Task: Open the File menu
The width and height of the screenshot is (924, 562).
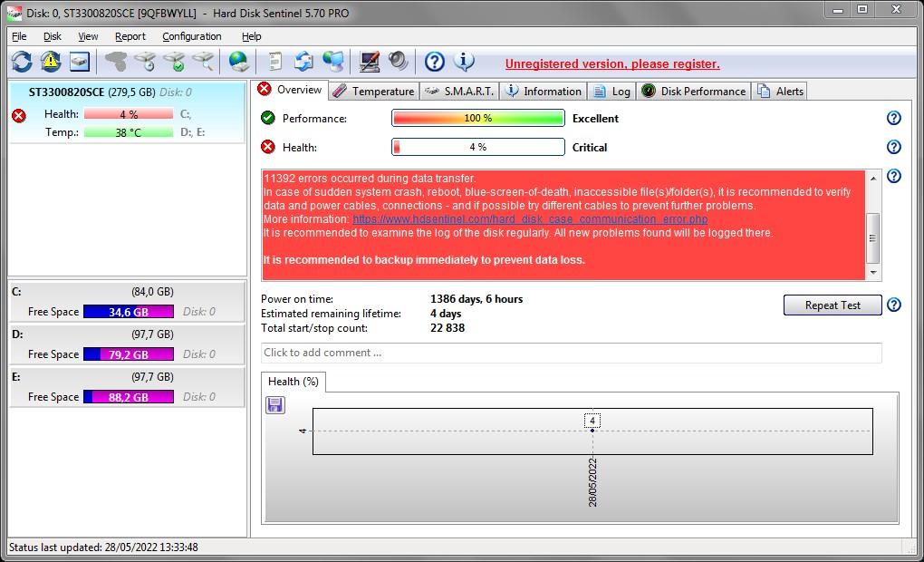Action: click(19, 36)
